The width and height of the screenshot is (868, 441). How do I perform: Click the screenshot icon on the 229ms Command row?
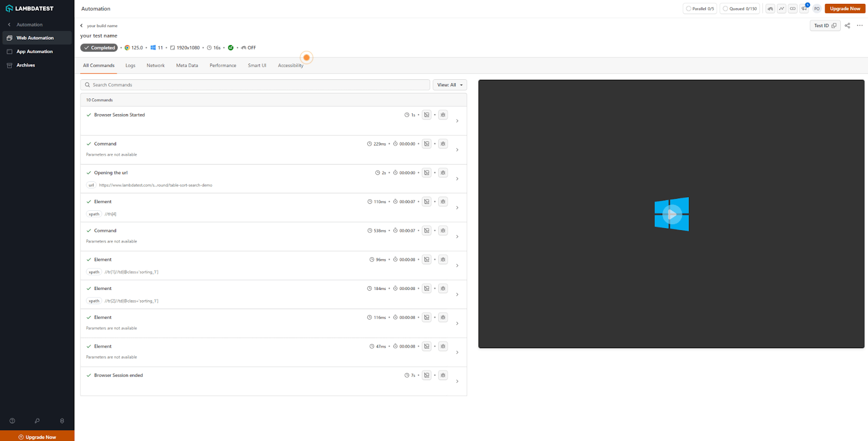coord(427,144)
